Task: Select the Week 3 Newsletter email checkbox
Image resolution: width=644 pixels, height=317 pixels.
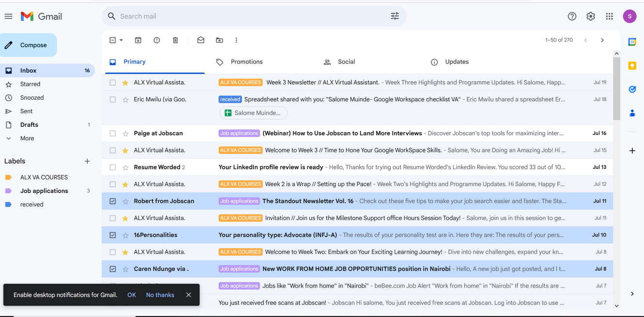Action: point(113,83)
